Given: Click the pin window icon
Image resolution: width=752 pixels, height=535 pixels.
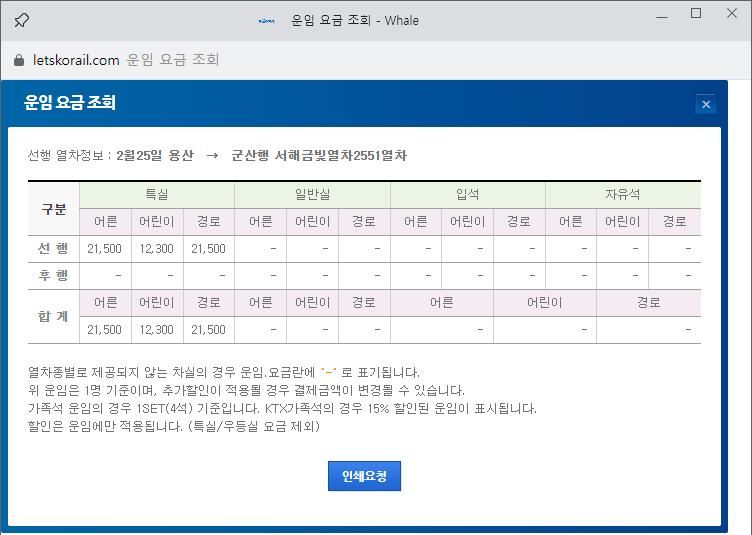Looking at the screenshot, I should (x=22, y=20).
